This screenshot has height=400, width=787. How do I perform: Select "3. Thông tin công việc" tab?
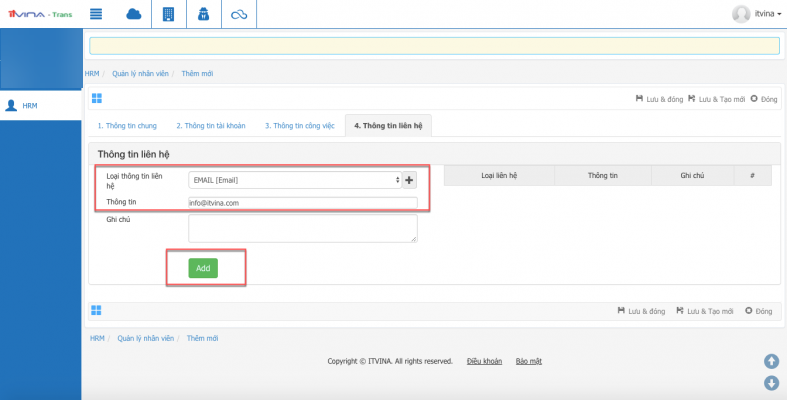click(299, 126)
